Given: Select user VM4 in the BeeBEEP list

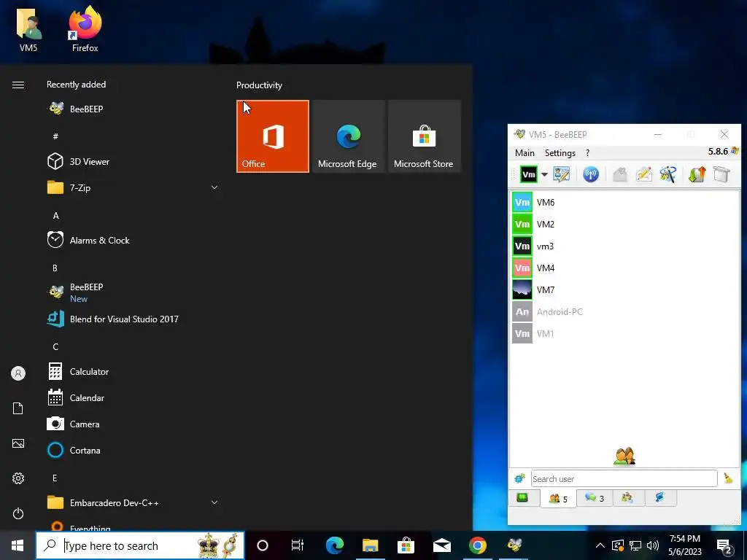Looking at the screenshot, I should [x=624, y=268].
